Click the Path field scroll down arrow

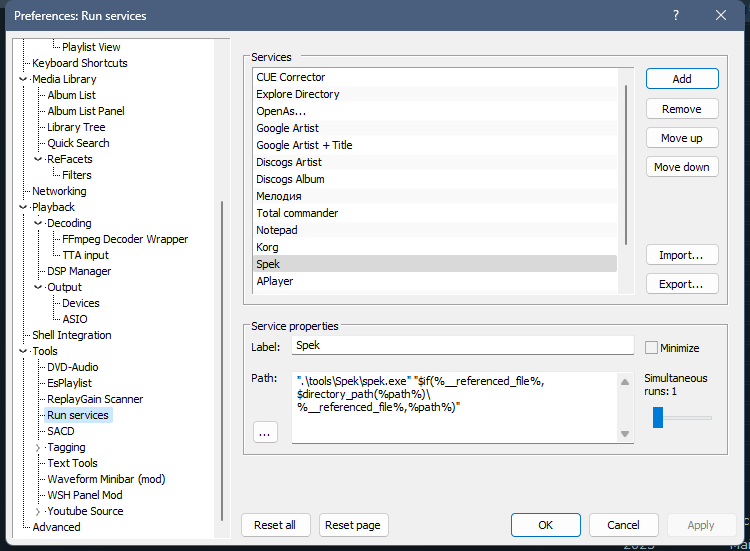pyautogui.click(x=626, y=434)
